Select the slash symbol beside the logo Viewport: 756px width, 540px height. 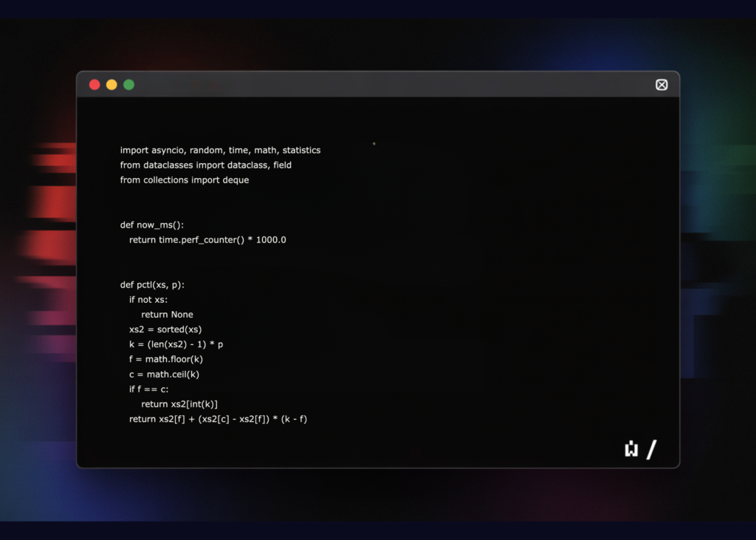652,448
